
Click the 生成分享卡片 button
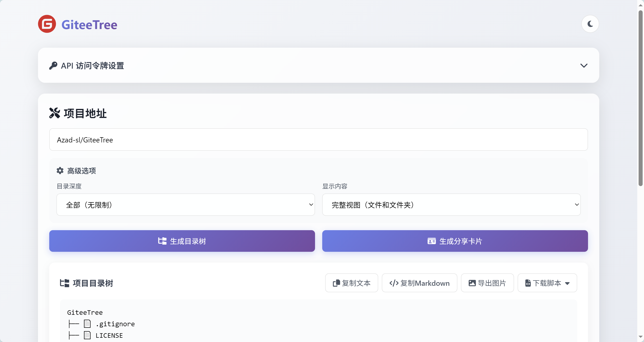[x=455, y=241]
